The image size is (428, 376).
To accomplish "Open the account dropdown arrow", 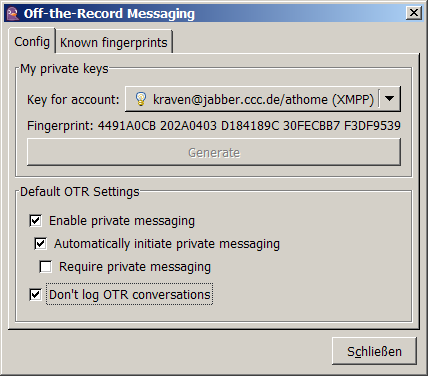I will click(389, 99).
